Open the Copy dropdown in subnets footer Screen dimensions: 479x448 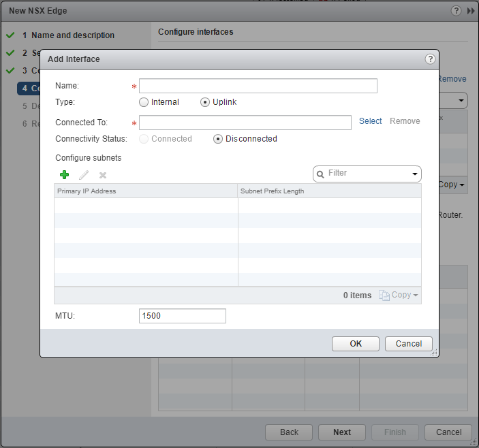pos(416,295)
